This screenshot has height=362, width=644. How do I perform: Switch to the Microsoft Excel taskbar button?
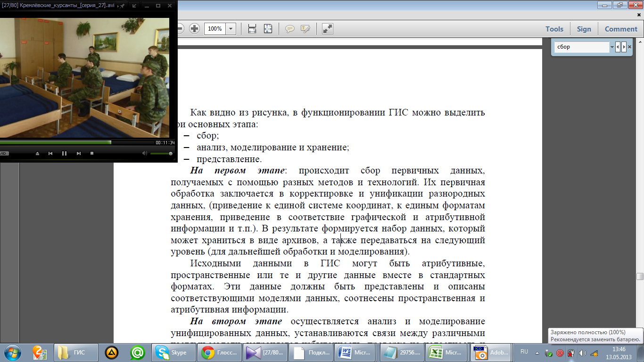point(447,352)
